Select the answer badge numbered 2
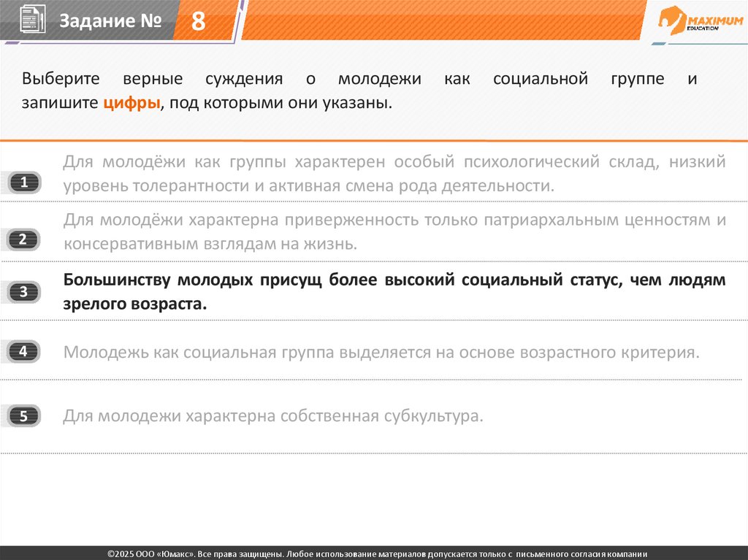Screen dimensions: 748x560 [x=23, y=239]
